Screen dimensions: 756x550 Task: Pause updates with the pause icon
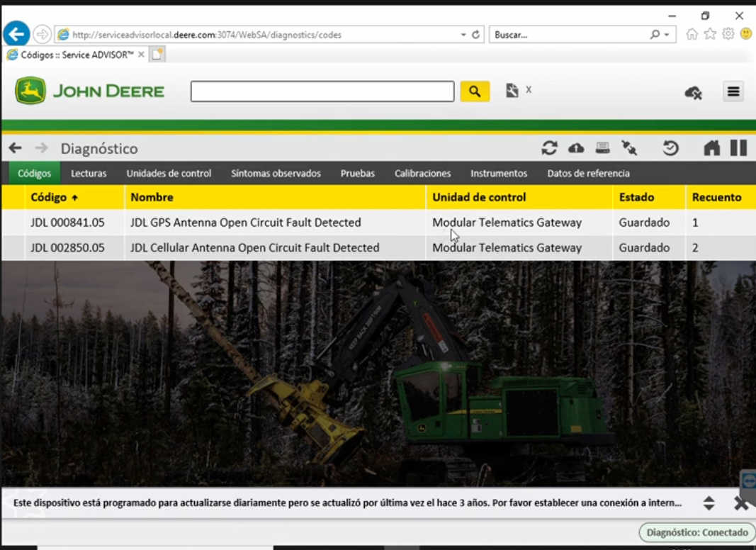coord(738,147)
